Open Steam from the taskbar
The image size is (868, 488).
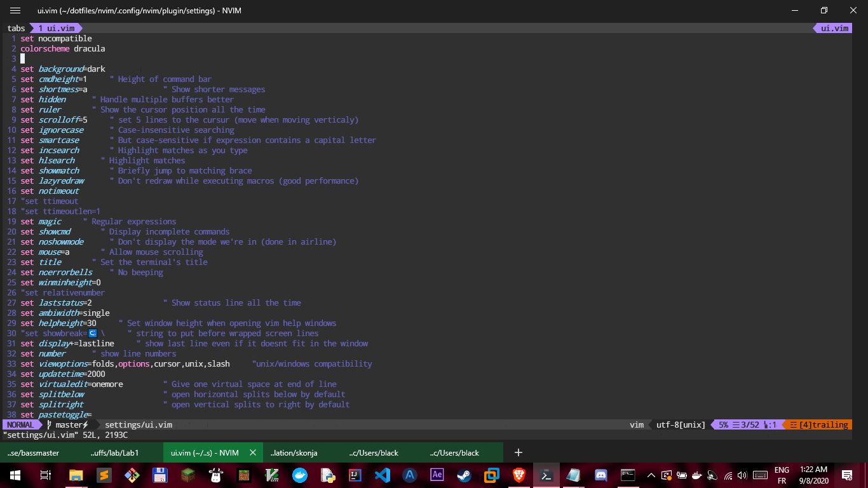464,475
